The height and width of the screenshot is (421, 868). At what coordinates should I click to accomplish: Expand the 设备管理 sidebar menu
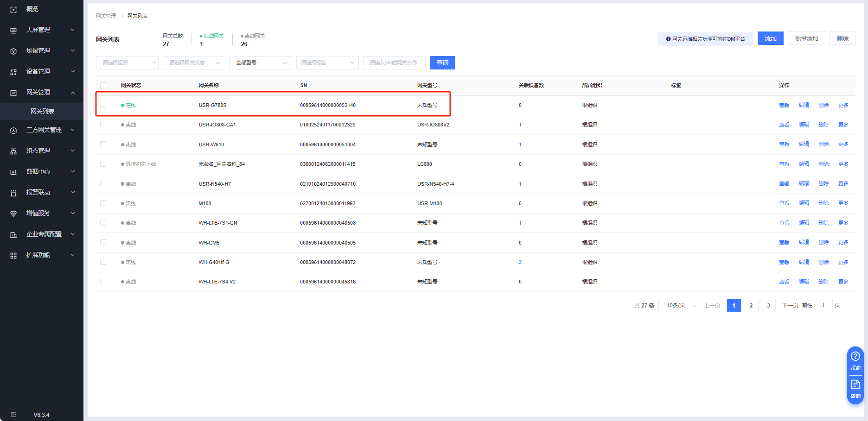[42, 71]
